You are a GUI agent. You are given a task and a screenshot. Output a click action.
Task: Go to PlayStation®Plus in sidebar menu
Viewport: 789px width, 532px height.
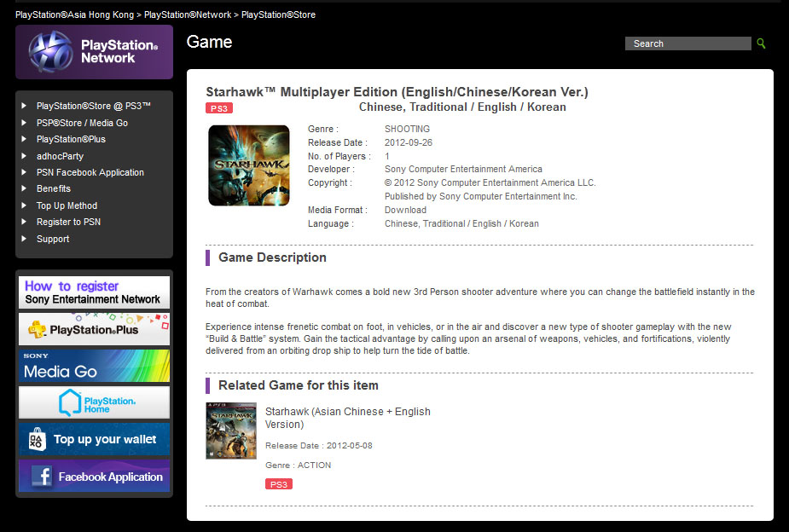coord(71,139)
